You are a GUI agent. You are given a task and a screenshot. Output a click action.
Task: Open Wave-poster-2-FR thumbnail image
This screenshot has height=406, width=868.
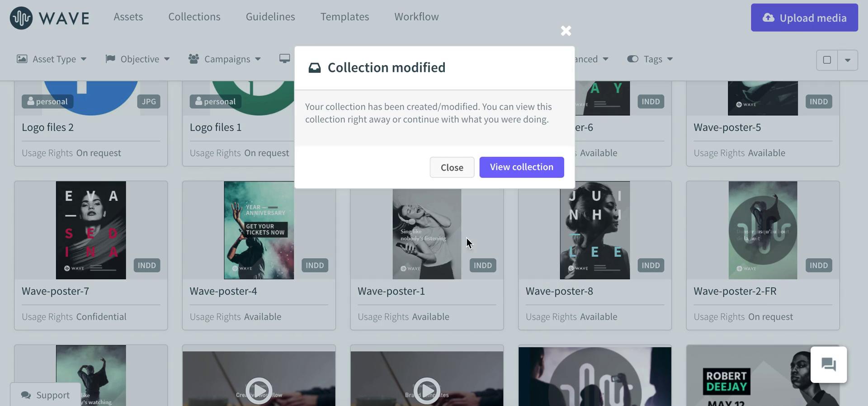click(763, 230)
